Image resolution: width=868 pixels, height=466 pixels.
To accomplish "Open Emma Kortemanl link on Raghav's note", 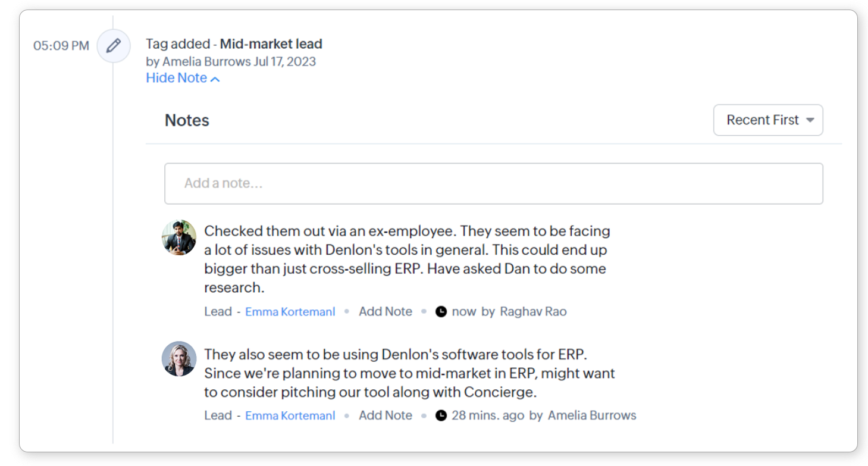I will [290, 311].
